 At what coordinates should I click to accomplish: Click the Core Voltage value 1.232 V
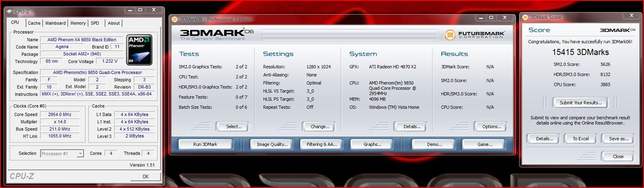[x=109, y=61]
